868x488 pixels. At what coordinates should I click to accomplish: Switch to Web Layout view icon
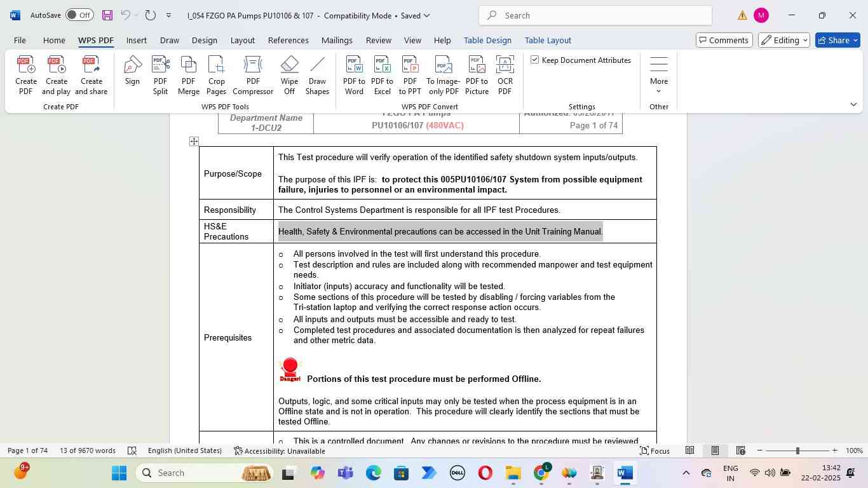740,451
